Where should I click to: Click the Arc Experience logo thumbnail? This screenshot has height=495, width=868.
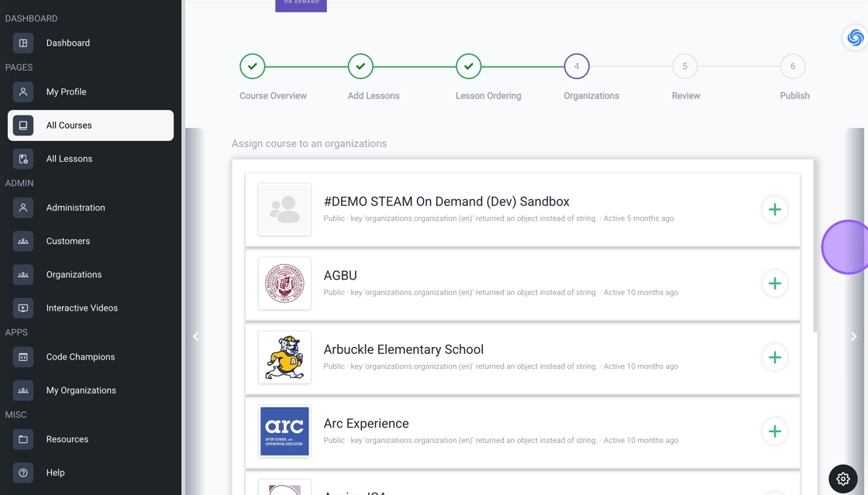click(x=284, y=431)
